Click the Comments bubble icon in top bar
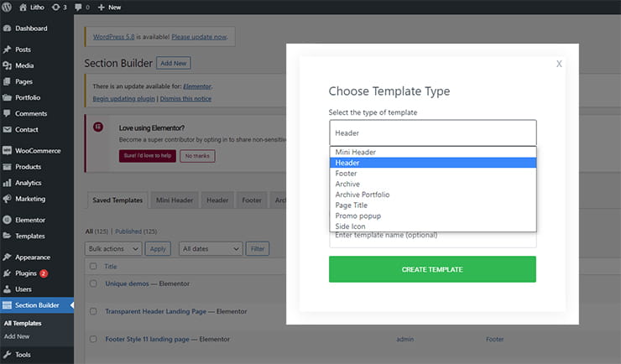The image size is (621, 364). pyautogui.click(x=78, y=7)
